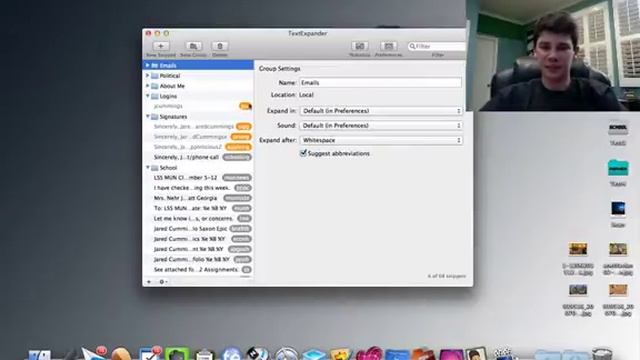Click the orange abbreviation badge beside jcummings

(245, 106)
